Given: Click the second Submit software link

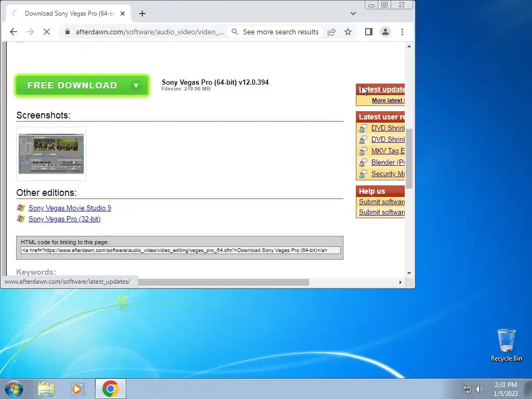Looking at the screenshot, I should pos(382,212).
